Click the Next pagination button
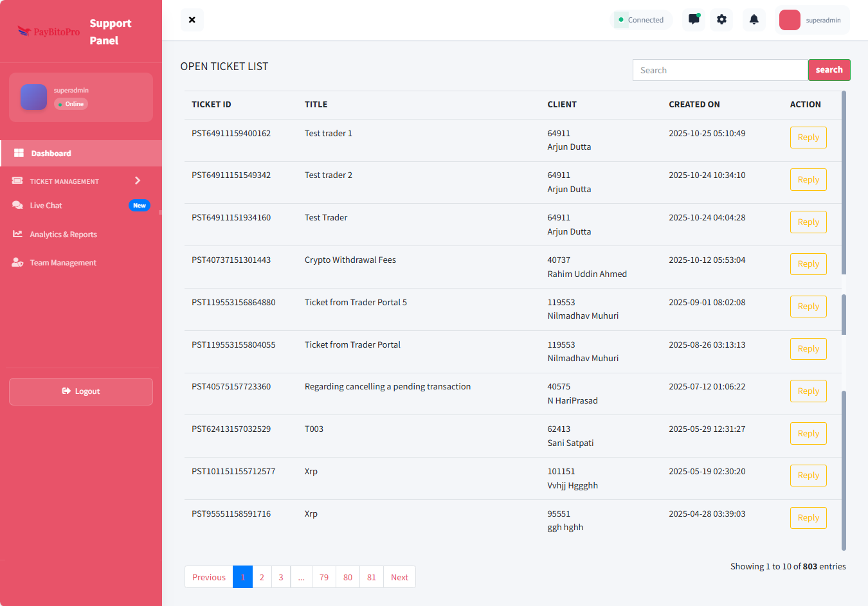The image size is (868, 606). [399, 577]
